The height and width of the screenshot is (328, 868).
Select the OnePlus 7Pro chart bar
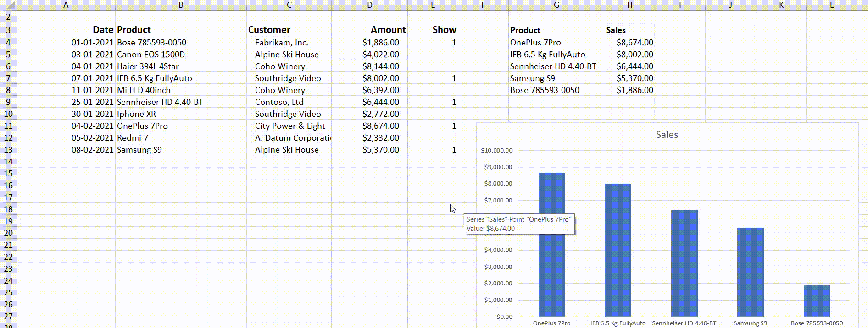(551, 245)
